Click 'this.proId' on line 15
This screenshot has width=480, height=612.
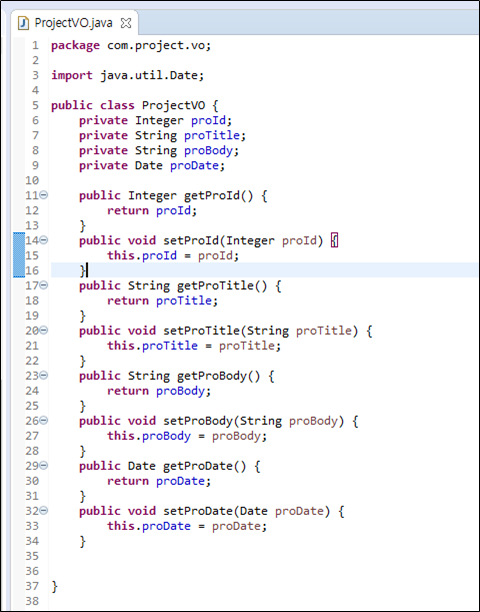click(142, 255)
